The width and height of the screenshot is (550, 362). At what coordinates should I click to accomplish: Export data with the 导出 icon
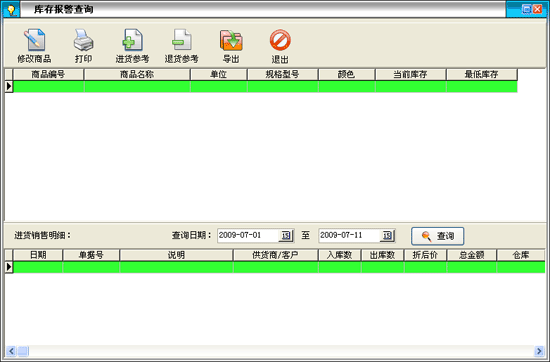point(231,46)
